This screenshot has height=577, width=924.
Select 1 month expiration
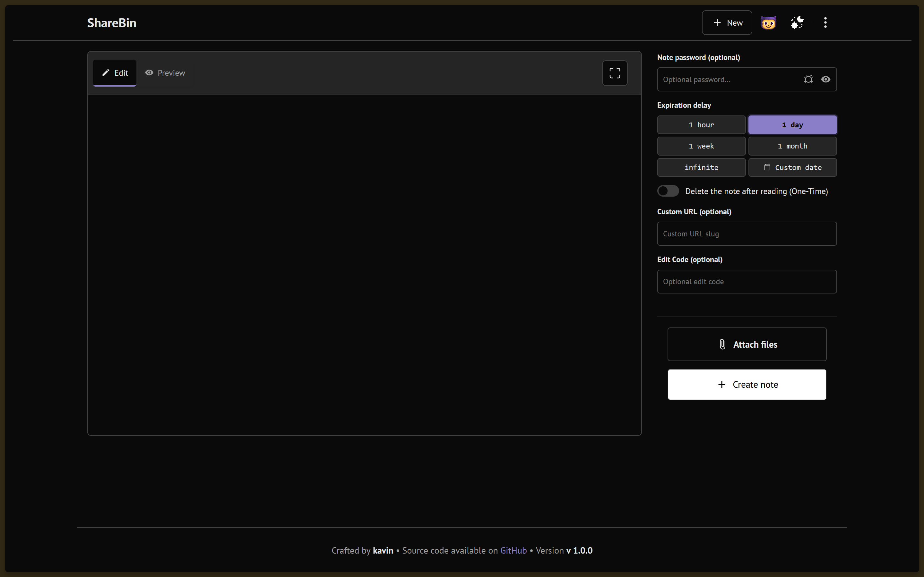(x=793, y=146)
